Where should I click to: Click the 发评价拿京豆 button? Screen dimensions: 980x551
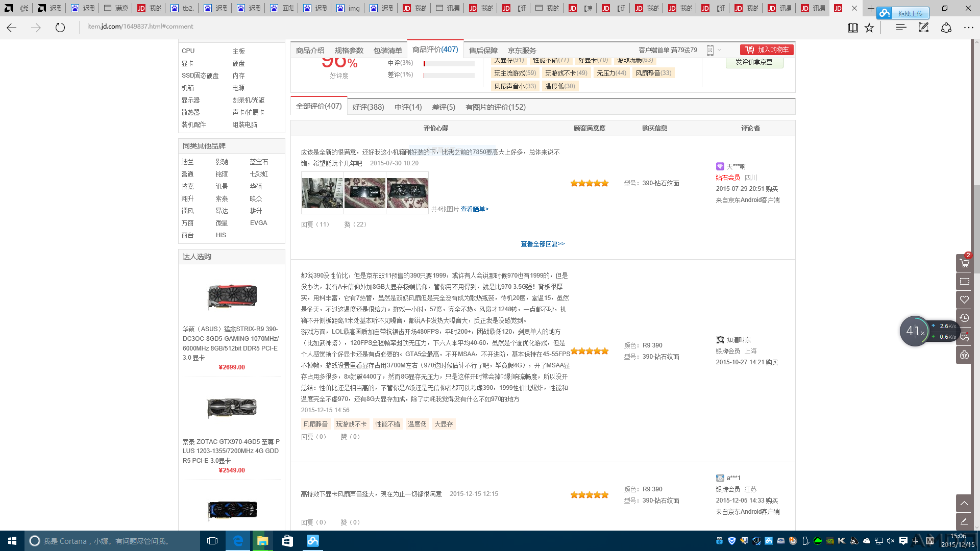click(754, 62)
